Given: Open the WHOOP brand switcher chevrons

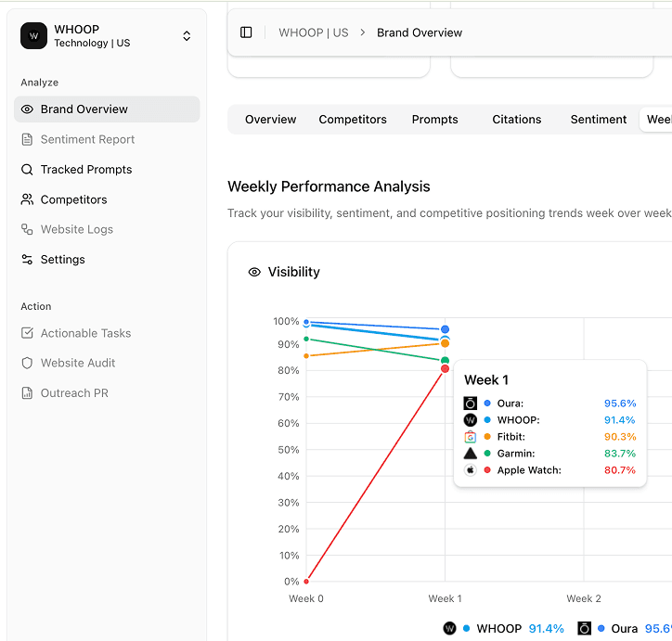Looking at the screenshot, I should click(x=187, y=36).
